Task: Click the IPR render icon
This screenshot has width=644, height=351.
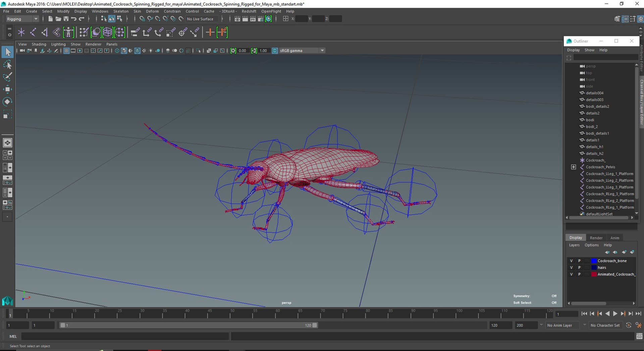Action: click(x=253, y=19)
